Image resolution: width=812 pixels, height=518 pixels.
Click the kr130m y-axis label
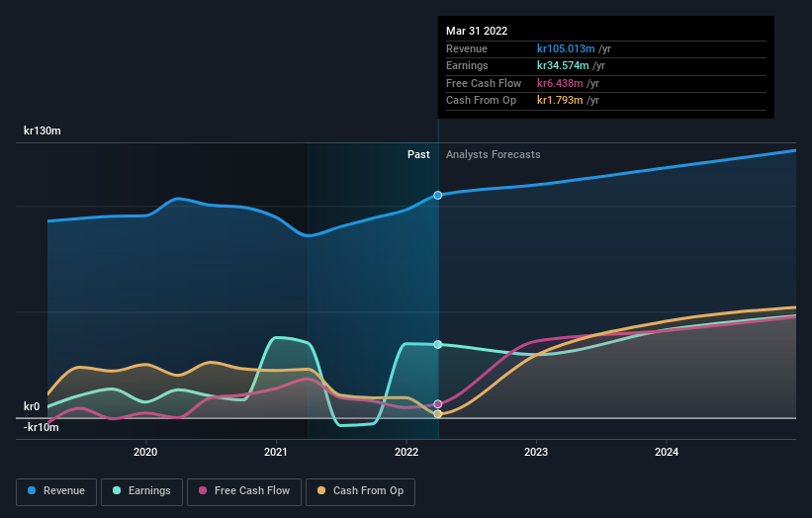click(42, 130)
